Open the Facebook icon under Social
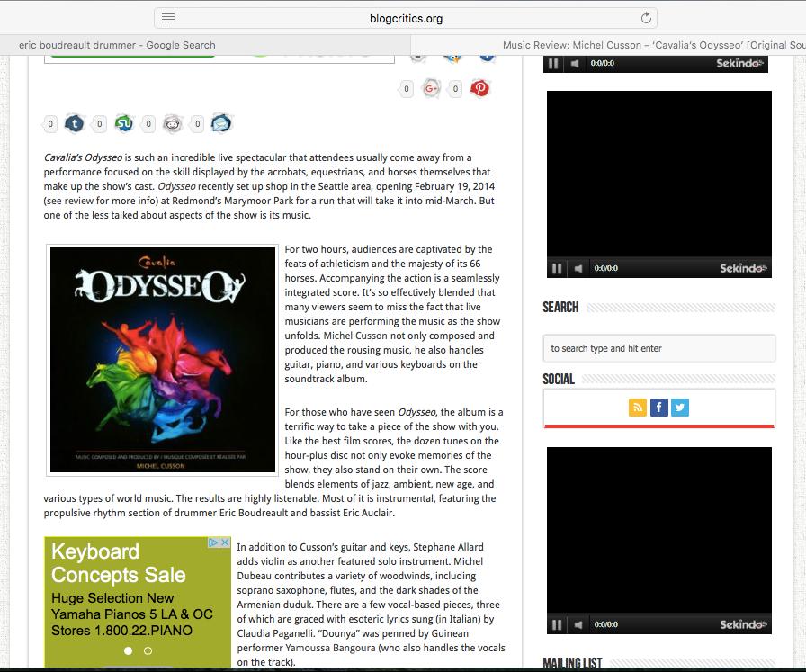Image resolution: width=806 pixels, height=672 pixels. (658, 408)
